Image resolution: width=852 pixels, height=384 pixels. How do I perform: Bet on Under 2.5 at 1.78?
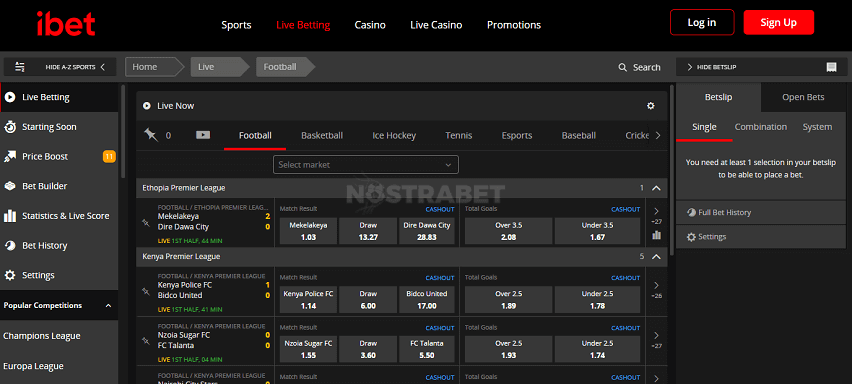(x=597, y=300)
